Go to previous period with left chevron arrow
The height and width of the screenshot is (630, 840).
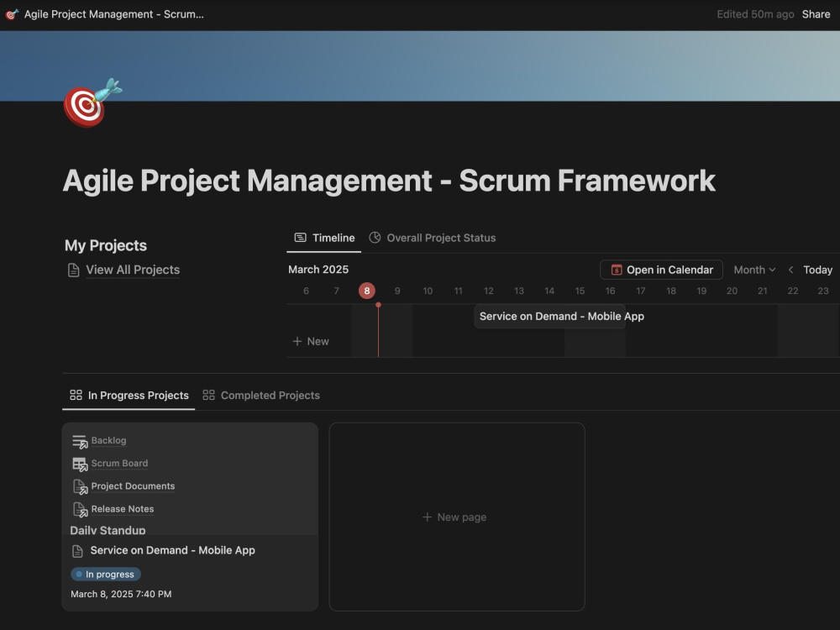[x=790, y=270]
